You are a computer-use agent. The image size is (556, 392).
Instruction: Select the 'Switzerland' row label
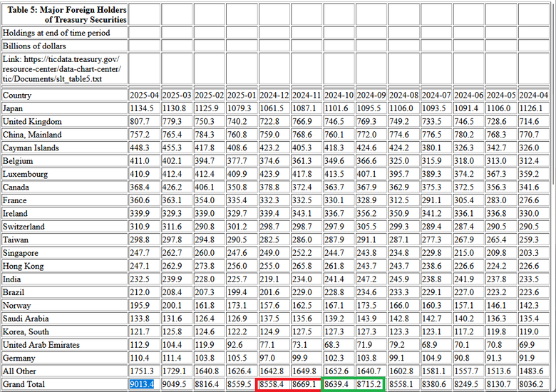tap(24, 227)
